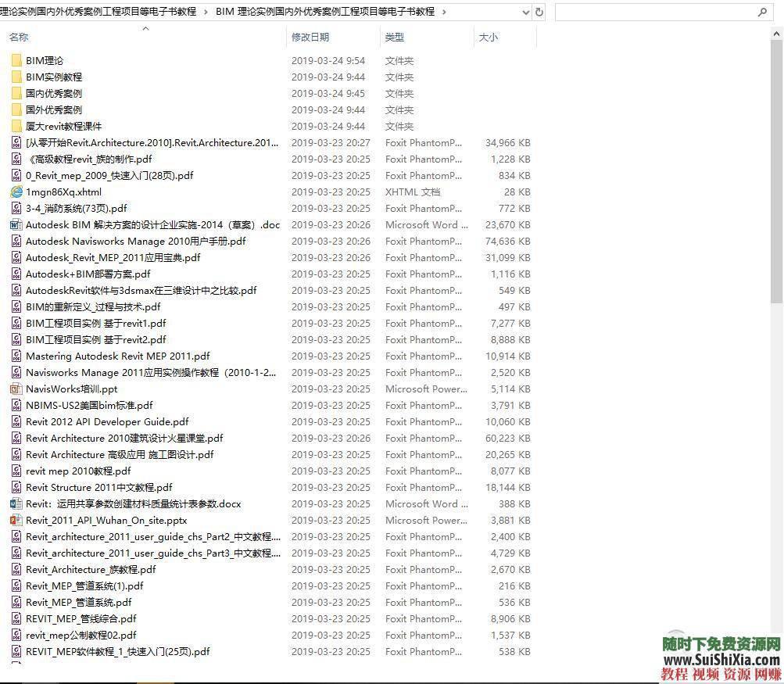The image size is (784, 684).
Task: Select file Revit_MEP_管道系统.pdf
Action: tap(78, 603)
